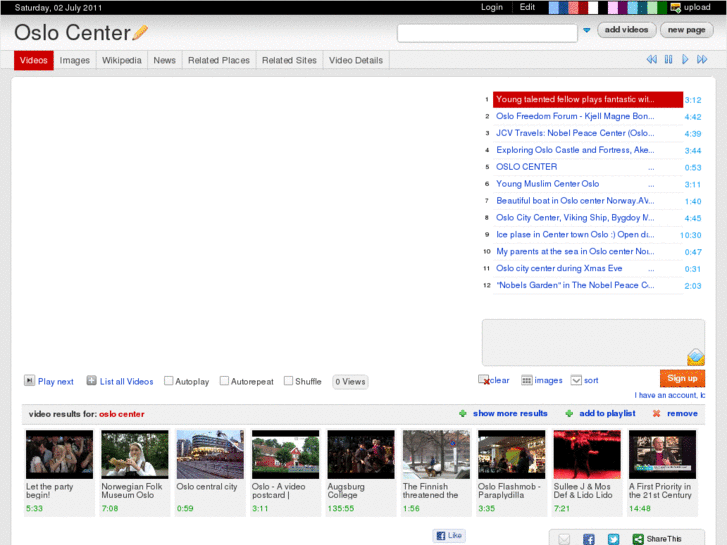Switch to the Videos tab

tap(34, 60)
